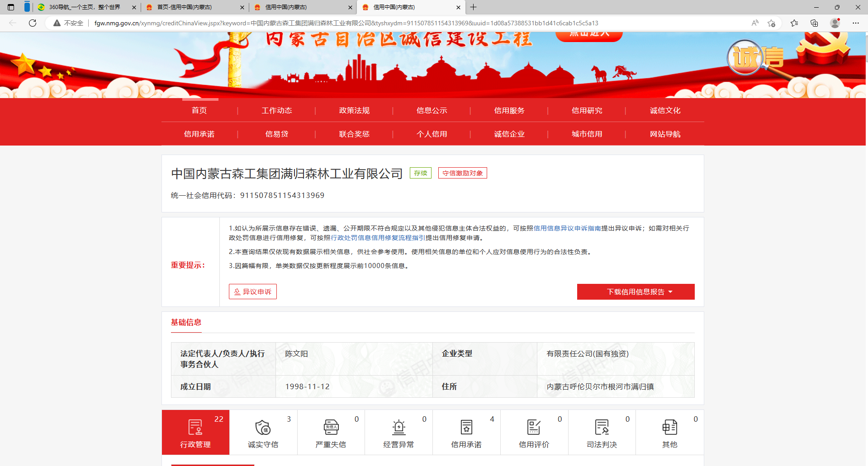Click the 不安全 site security warning

point(68,23)
